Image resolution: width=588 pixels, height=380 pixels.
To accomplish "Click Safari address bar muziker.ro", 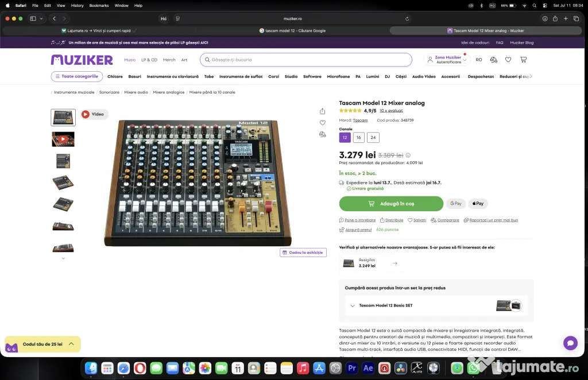I will pyautogui.click(x=292, y=18).
